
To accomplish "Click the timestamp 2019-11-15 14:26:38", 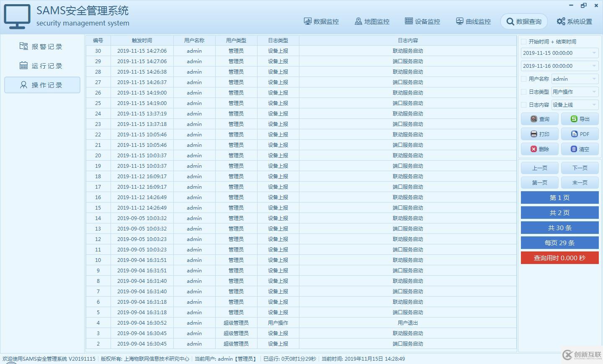I will tap(142, 72).
